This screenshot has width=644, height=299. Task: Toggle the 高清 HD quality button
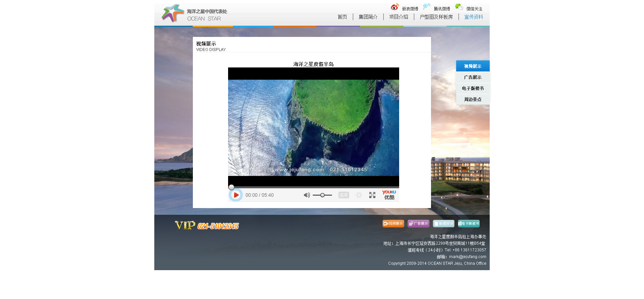(343, 195)
